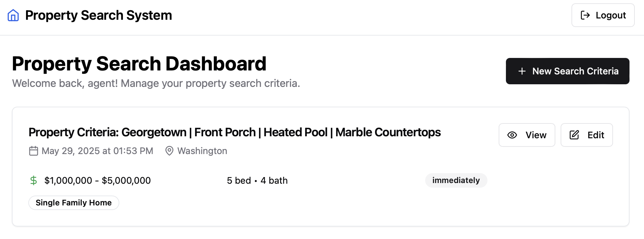Click the logout arrow icon

[585, 15]
